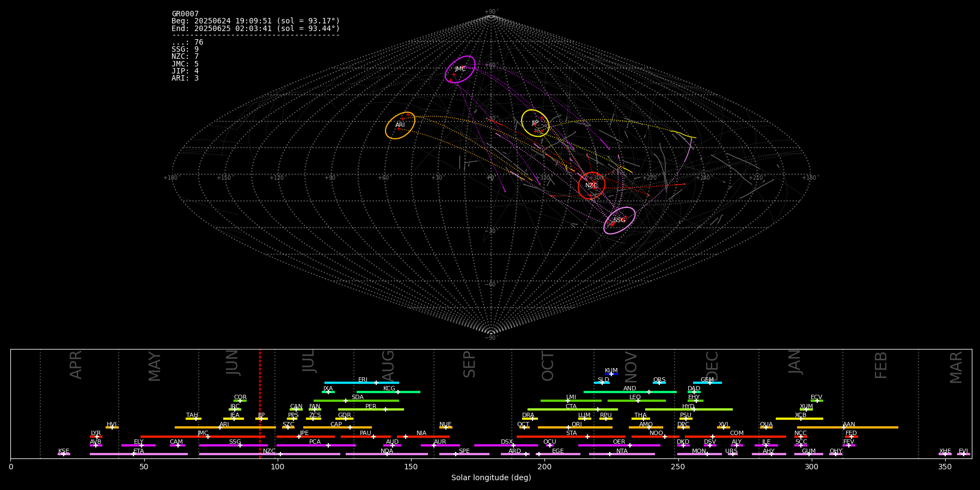Click the KSE shower label
The image size is (980, 490).
pos(64,451)
